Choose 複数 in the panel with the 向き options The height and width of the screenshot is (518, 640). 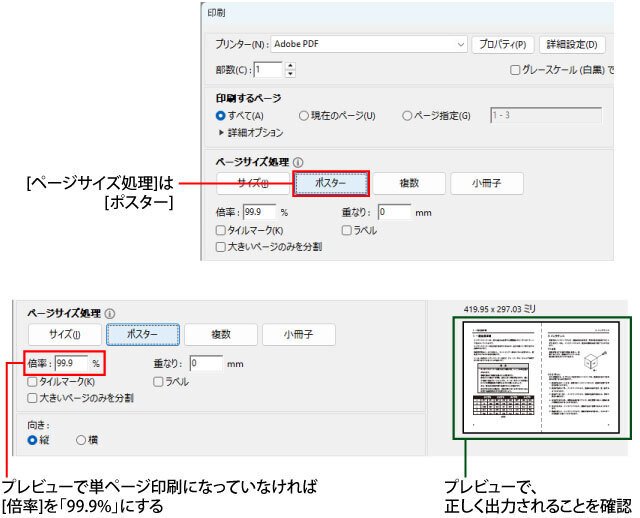click(x=221, y=335)
